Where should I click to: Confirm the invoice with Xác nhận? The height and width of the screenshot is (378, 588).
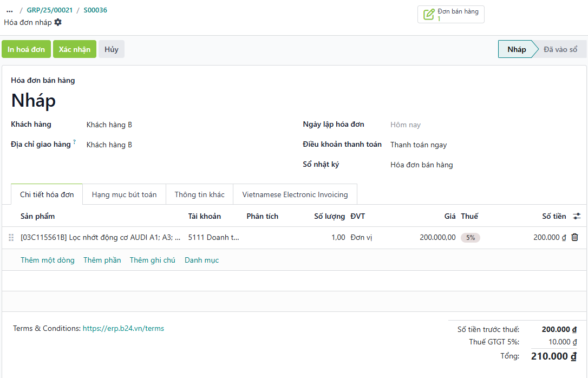point(75,49)
